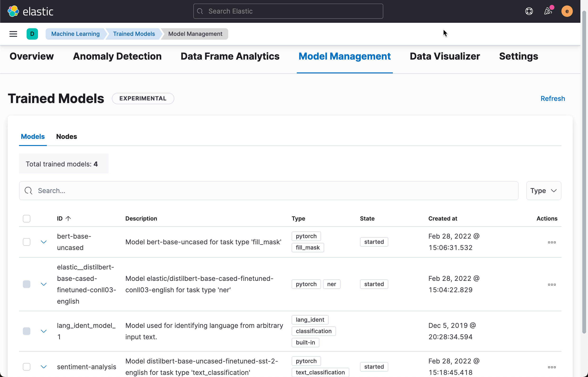The width and height of the screenshot is (588, 377).
Task: Click the Elastic logo icon
Action: [x=13, y=11]
